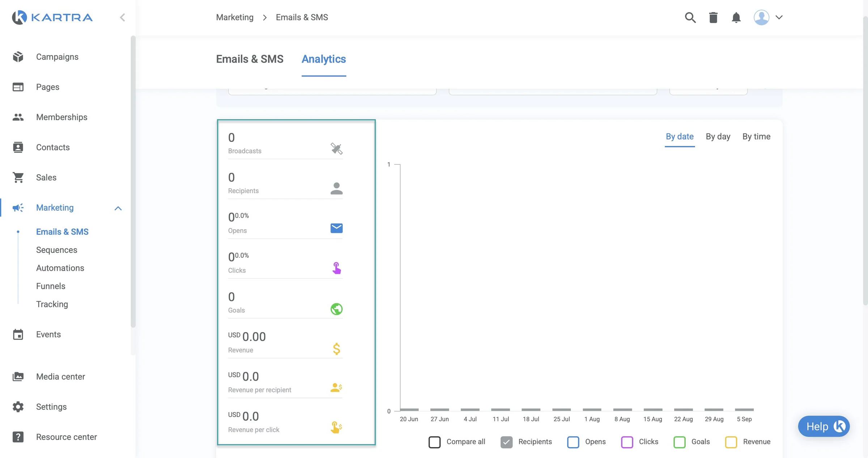
Task: Click the sidebar scrollbar
Action: 133,181
